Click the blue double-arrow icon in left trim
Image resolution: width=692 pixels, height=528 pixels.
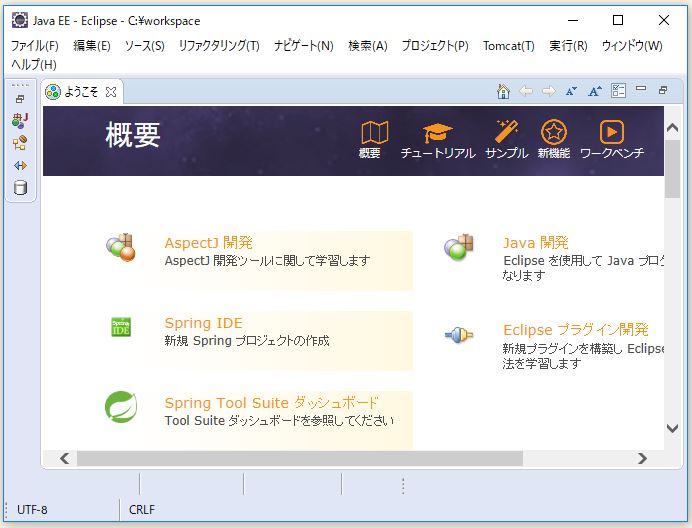click(x=20, y=166)
